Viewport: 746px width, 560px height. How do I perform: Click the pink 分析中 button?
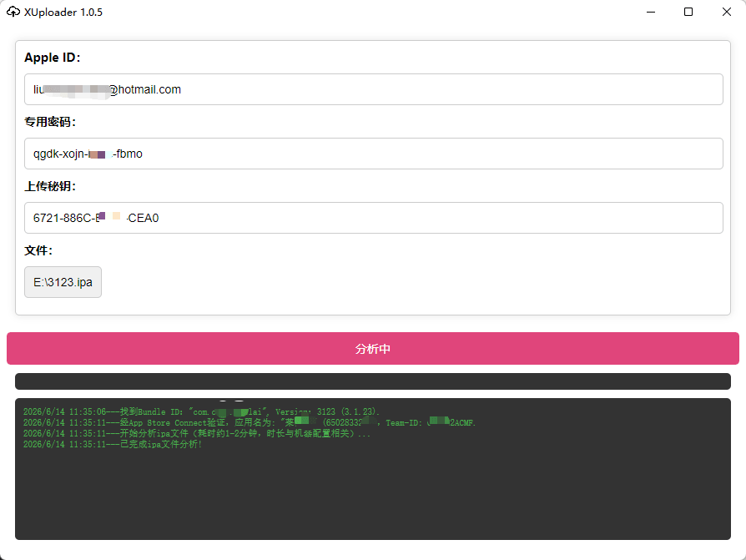[373, 348]
